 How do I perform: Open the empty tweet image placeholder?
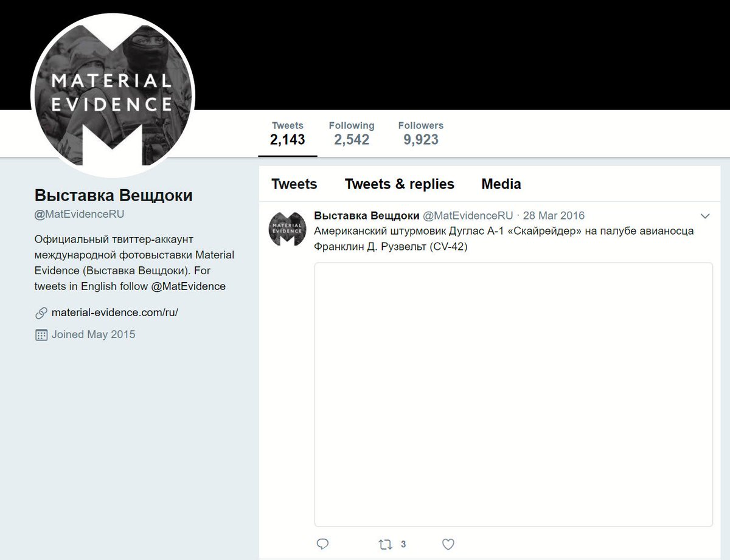tap(513, 395)
